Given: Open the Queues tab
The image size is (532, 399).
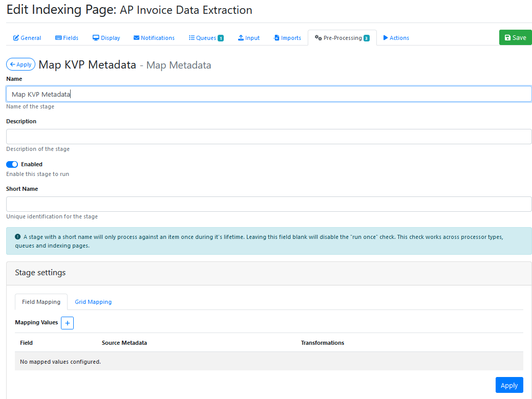Looking at the screenshot, I should [206, 38].
